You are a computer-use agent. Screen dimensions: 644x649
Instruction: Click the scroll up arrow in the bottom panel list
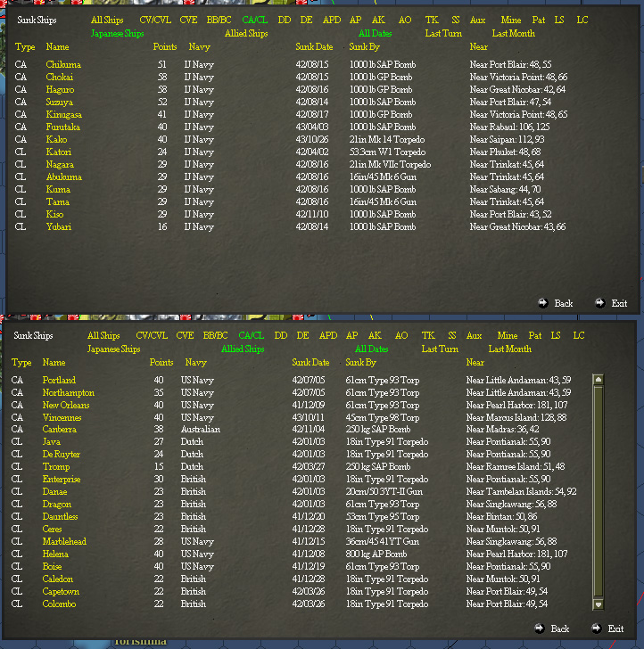click(x=598, y=380)
